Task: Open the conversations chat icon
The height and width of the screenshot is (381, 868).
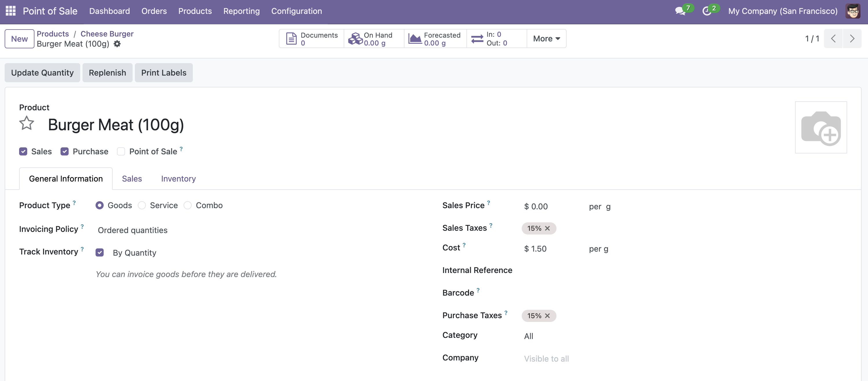Action: (x=680, y=11)
